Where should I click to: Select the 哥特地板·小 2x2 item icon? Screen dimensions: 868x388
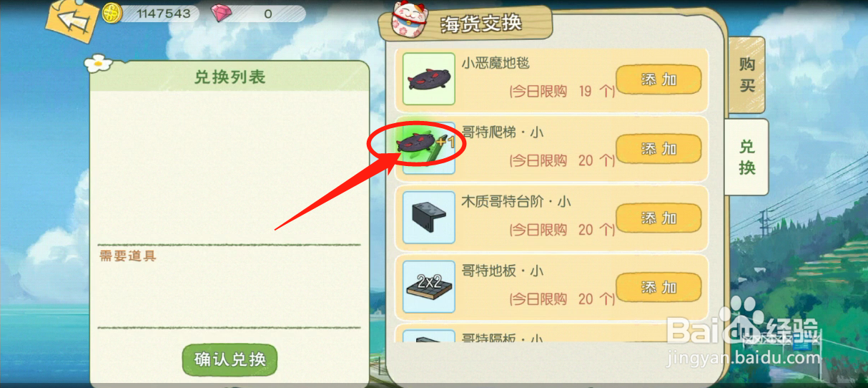429,286
